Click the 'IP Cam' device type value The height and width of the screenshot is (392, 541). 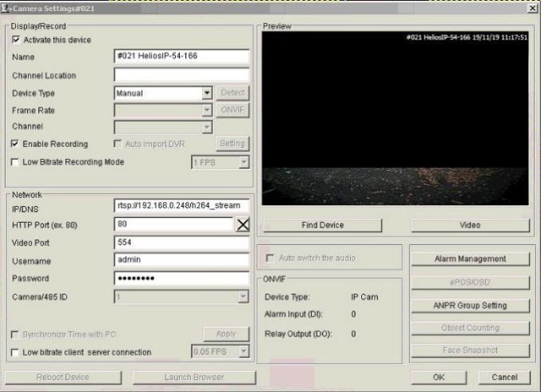pos(364,297)
